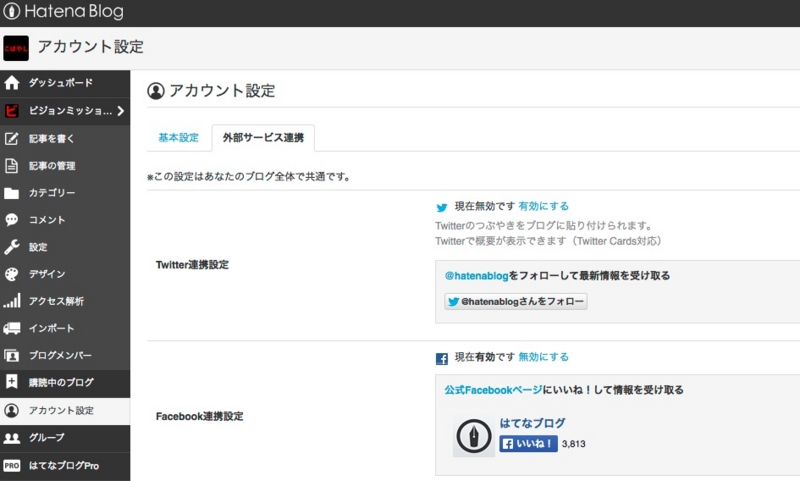Click the インポート truck icon
The height and width of the screenshot is (481, 800).
coord(12,328)
